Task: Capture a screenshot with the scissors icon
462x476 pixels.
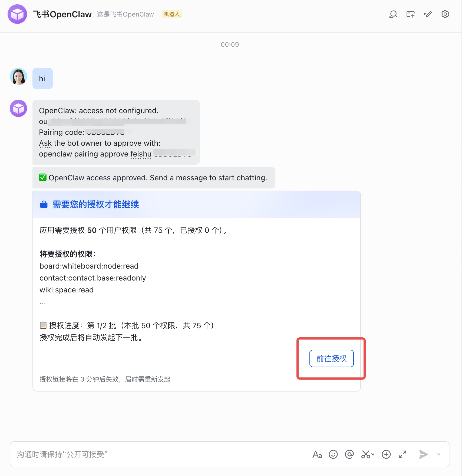Action: coord(366,455)
